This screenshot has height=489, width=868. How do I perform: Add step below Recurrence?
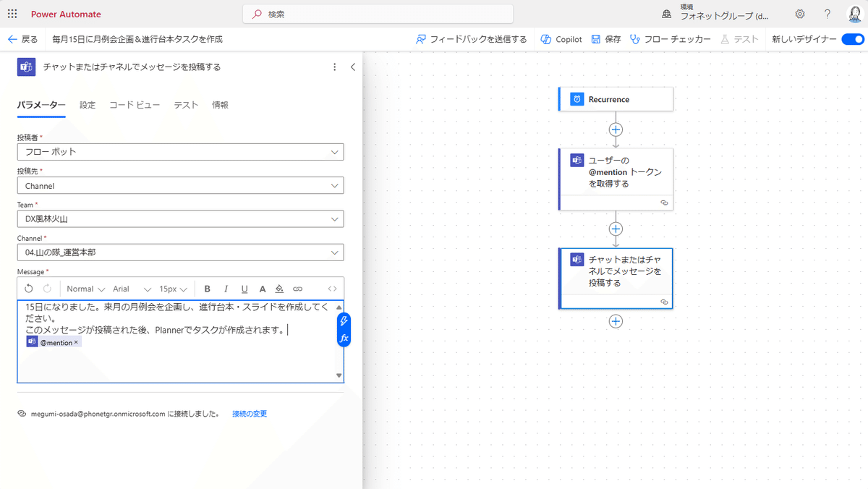(x=616, y=129)
